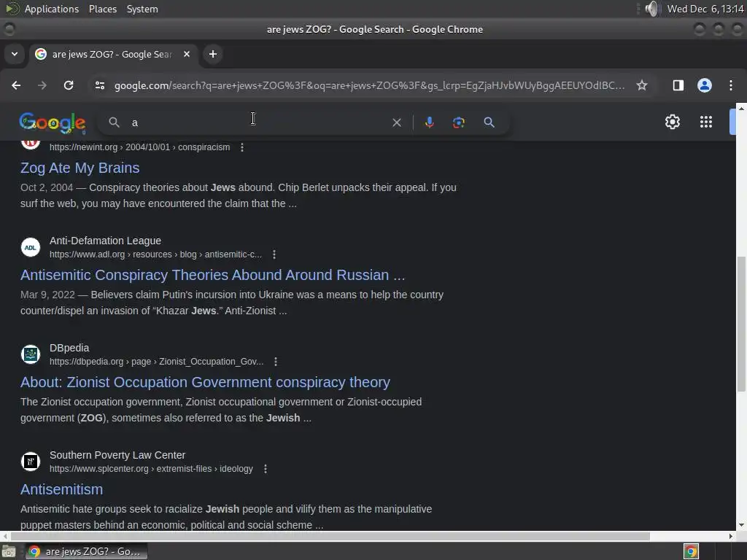
Task: Open more options for SPLC result
Action: [266, 469]
